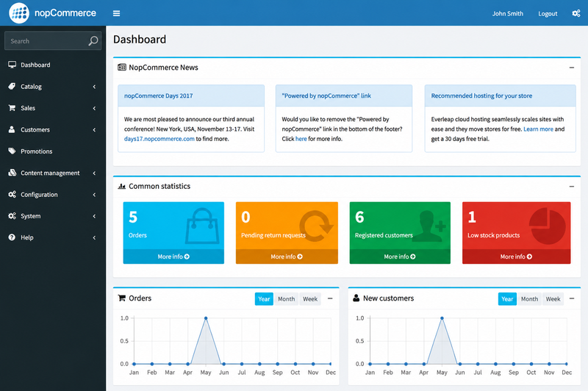
Task: Click the Customers person icon in sidebar
Action: [x=12, y=129]
